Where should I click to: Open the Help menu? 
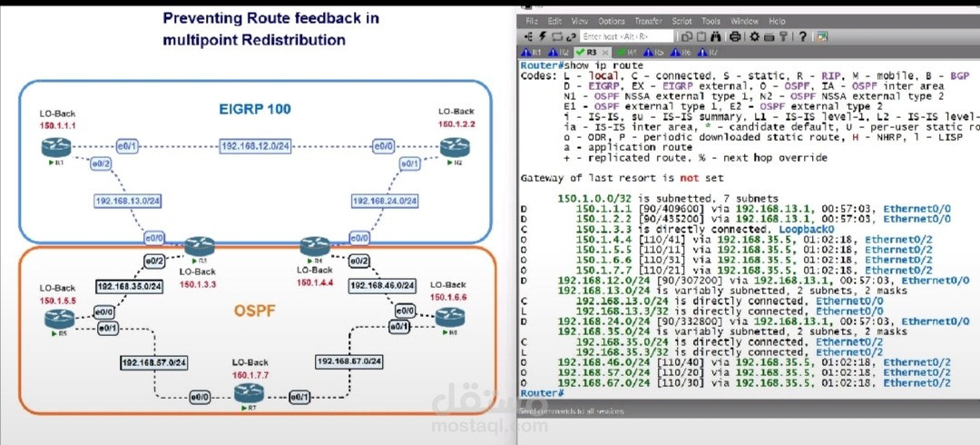[x=777, y=21]
